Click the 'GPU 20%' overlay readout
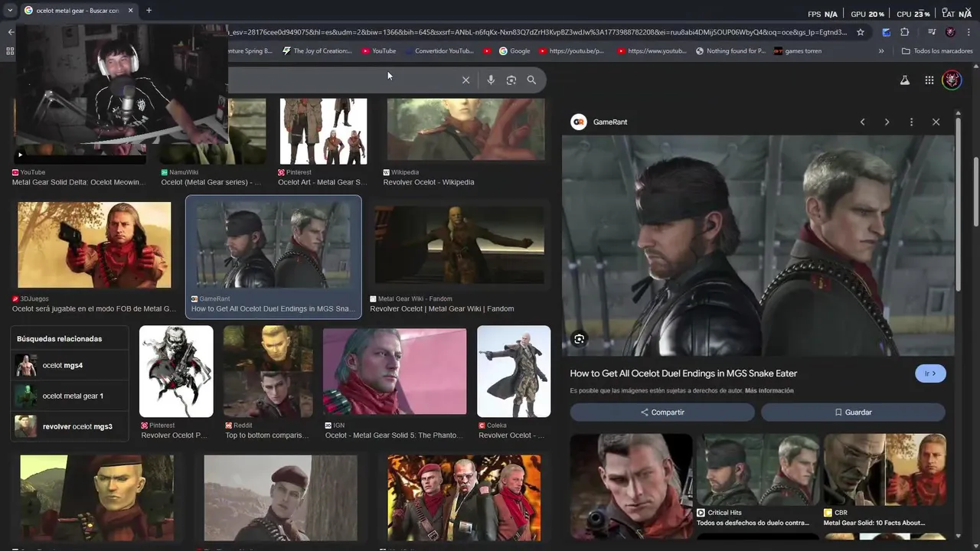Image resolution: width=980 pixels, height=551 pixels. pos(867,14)
